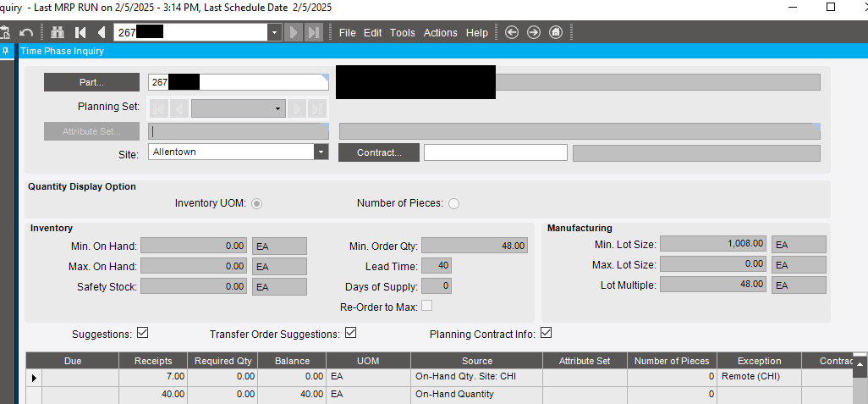Click the Safety Stock value field

tap(193, 286)
